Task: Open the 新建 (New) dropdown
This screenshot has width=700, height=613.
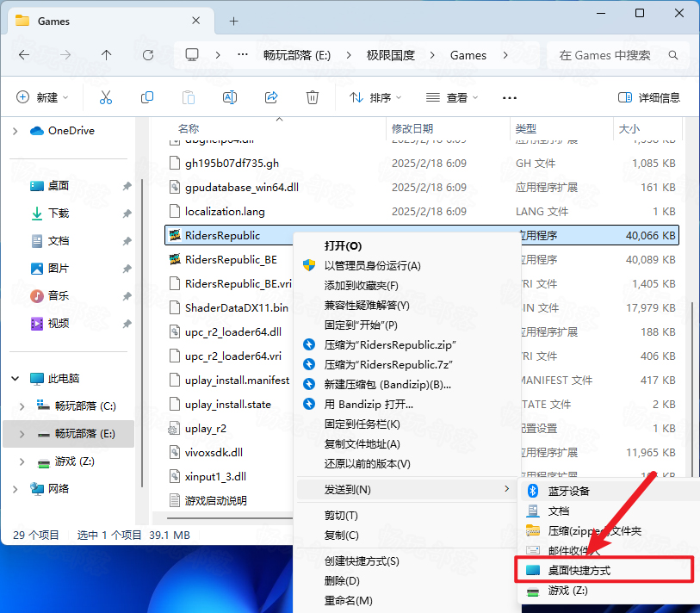Action: click(42, 97)
